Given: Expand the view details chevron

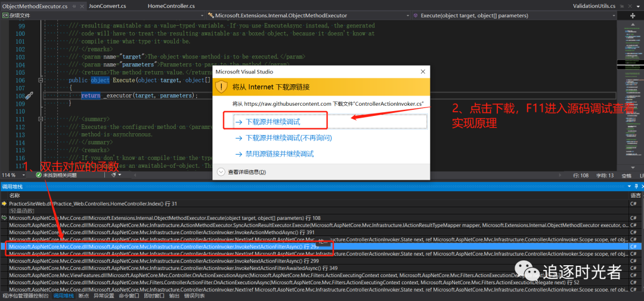Looking at the screenshot, I should click(222, 172).
